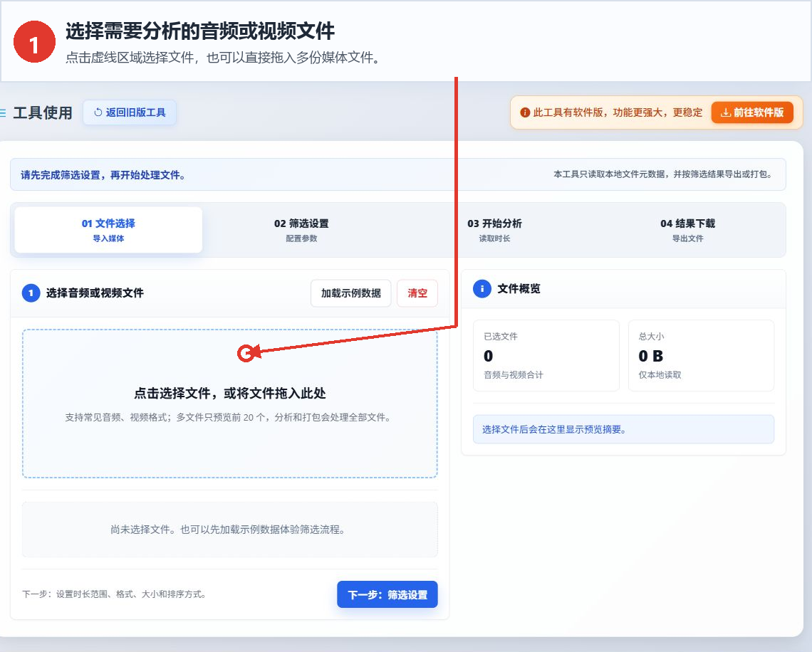812x652 pixels.
Task: Click text 请先完成筛选设置,再开始处理文件
Action: tap(103, 175)
